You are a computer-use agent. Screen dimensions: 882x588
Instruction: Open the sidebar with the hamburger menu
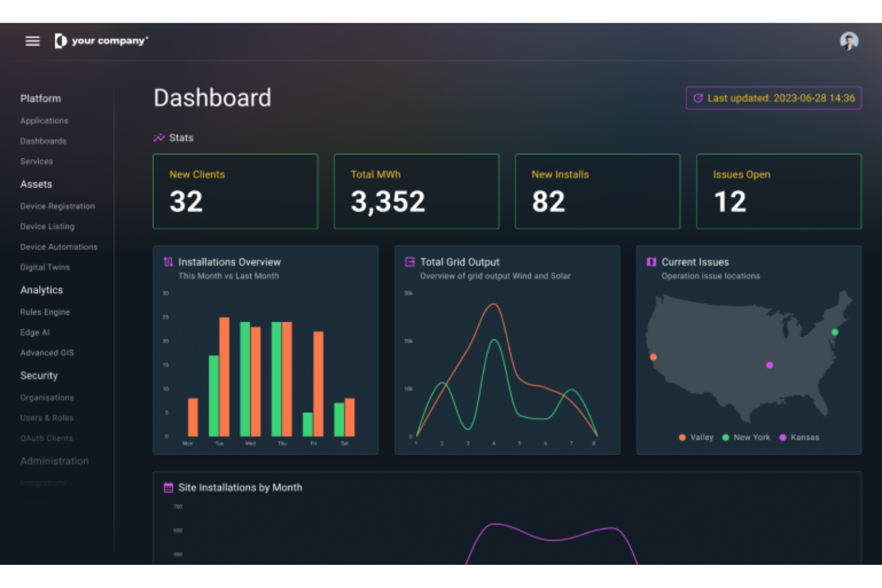tap(32, 41)
